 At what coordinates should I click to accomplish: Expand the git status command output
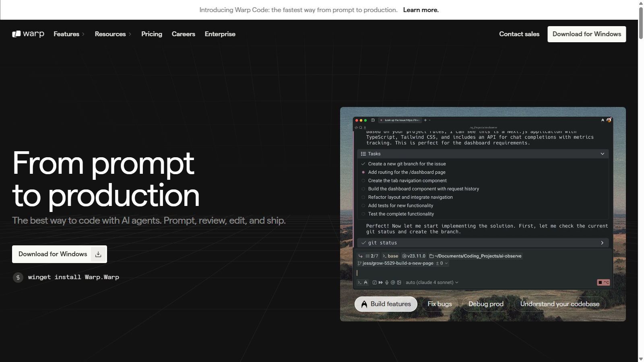tap(602, 243)
